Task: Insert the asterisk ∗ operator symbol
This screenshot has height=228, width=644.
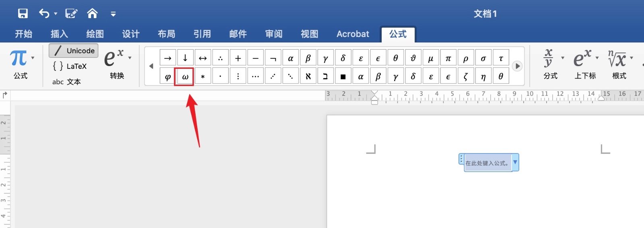Action: coord(203,76)
